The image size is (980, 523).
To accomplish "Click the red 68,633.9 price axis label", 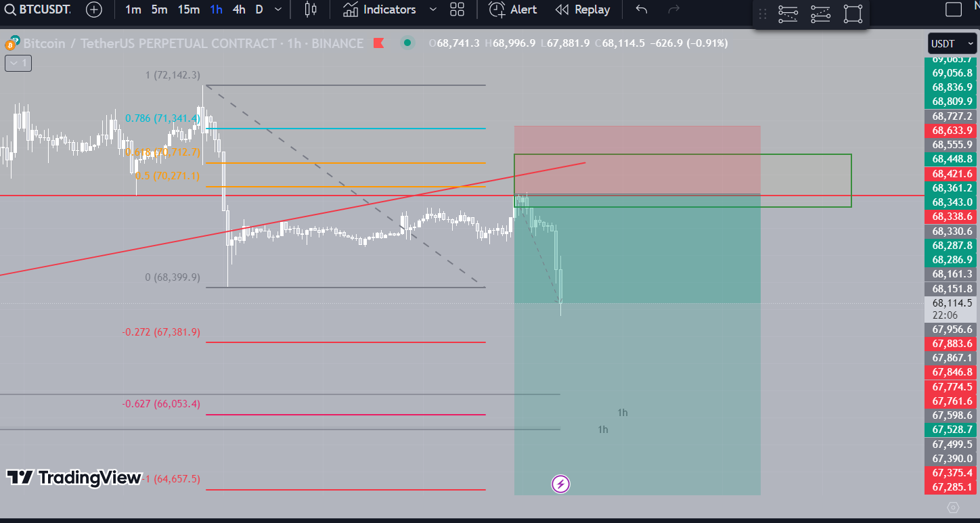I will (952, 131).
